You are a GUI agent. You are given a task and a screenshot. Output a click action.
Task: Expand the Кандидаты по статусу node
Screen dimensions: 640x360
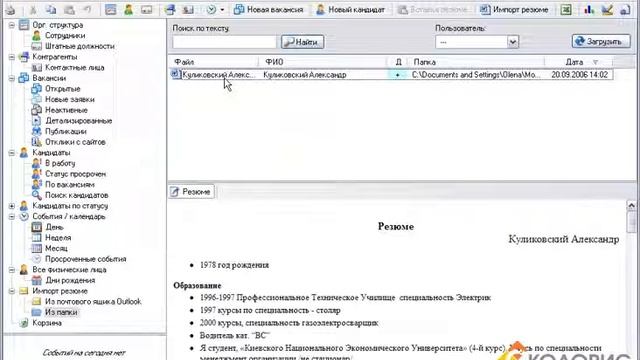(x=12, y=206)
